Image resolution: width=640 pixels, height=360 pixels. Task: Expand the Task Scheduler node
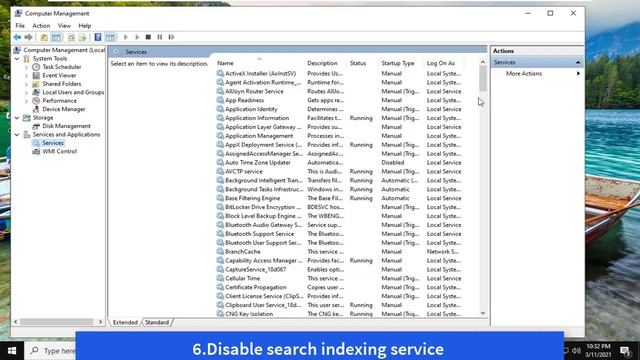(x=27, y=67)
